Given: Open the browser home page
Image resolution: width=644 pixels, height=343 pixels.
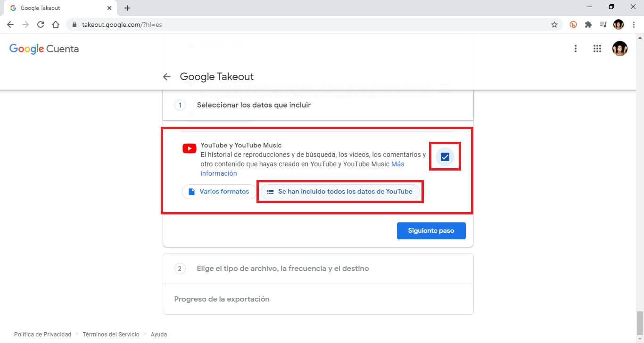Looking at the screenshot, I should [56, 24].
